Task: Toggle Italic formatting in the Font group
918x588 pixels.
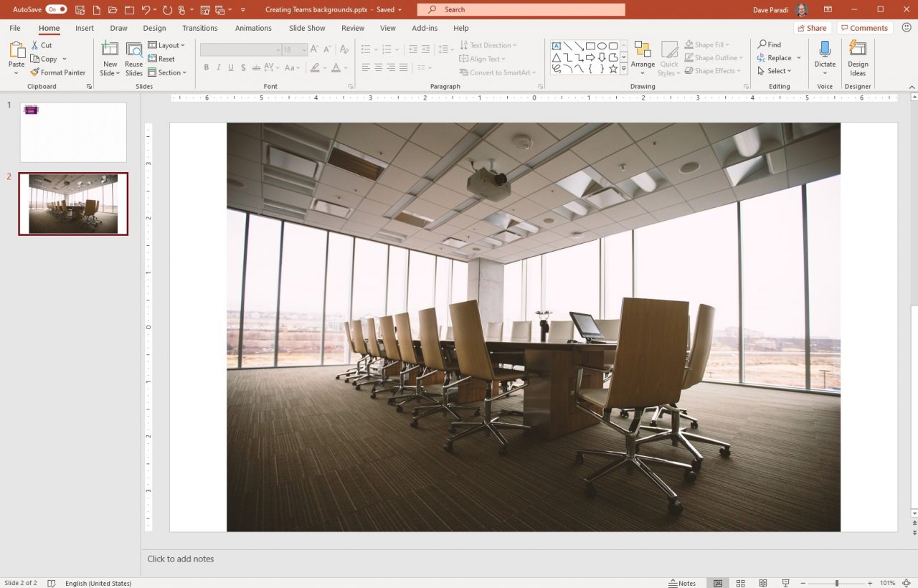Action: pos(219,67)
